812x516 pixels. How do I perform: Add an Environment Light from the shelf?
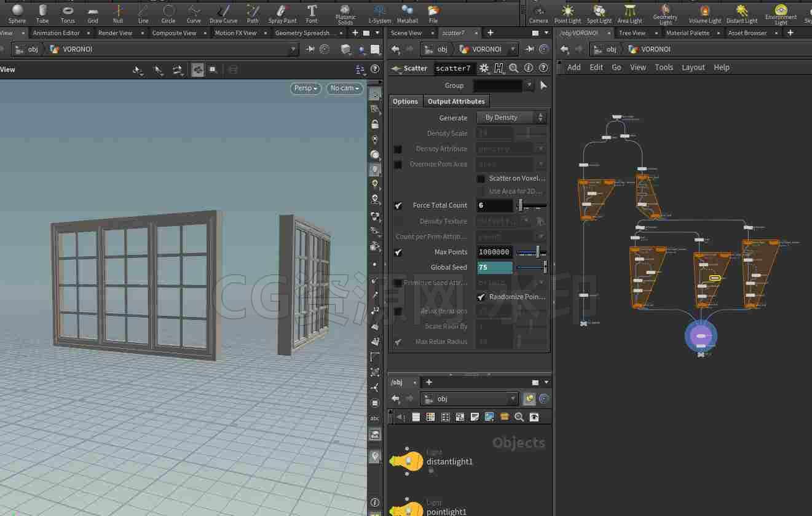[x=781, y=15]
